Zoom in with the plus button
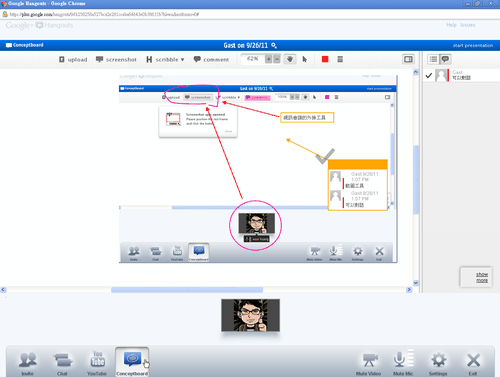The height and width of the screenshot is (377, 500). tap(268, 59)
